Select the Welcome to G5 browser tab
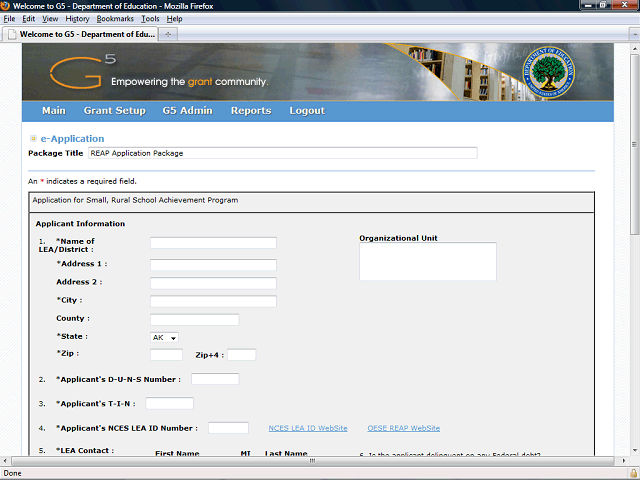640x480 pixels. (81, 34)
